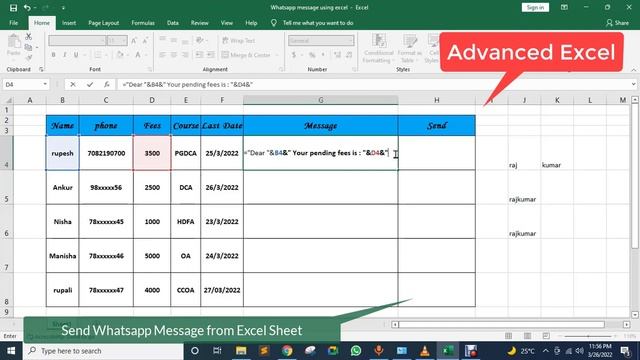Collapse the ribbon arrow
Viewport: 640px width, 360px height.
[633, 70]
